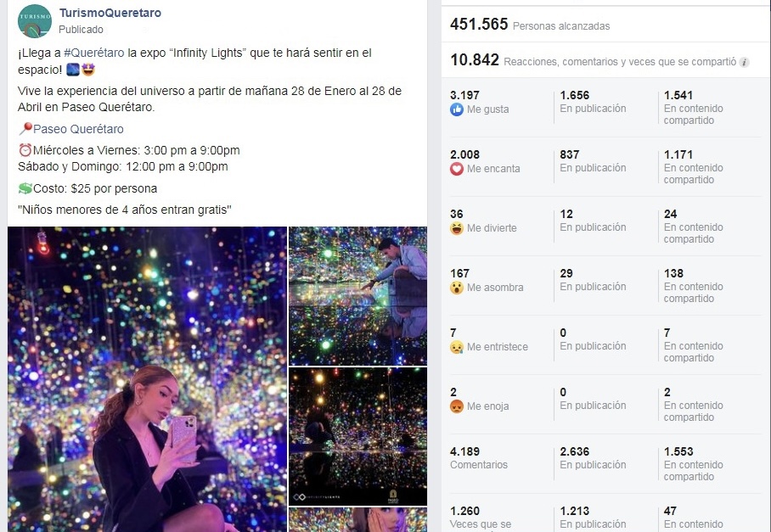This screenshot has width=771, height=532.
Task: Click the Me divierte laughing emoji
Action: coord(457,228)
